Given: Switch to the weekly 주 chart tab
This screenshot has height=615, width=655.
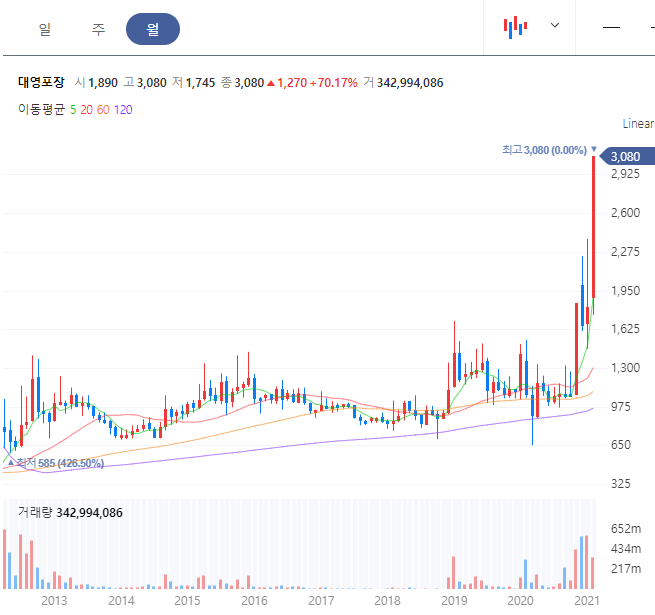Looking at the screenshot, I should point(98,29).
